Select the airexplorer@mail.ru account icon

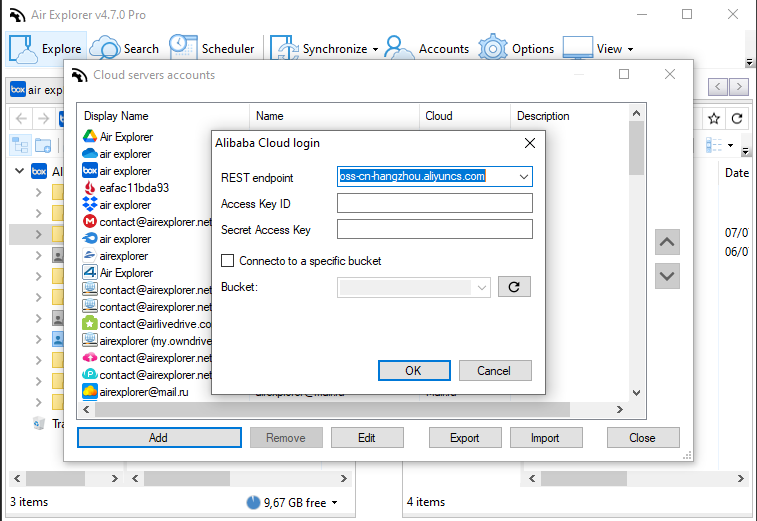coord(90,392)
